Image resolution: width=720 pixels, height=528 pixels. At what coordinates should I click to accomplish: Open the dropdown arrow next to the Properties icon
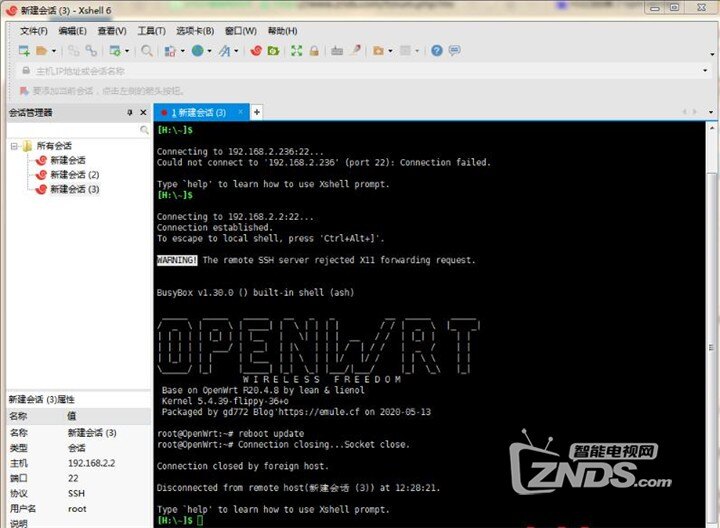(127, 51)
